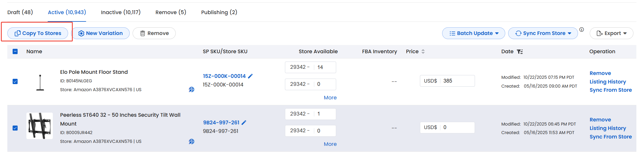Image resolution: width=644 pixels, height=152 pixels.
Task: Uncheck the Peerless ST640 Wall Mount row
Action: point(15,128)
